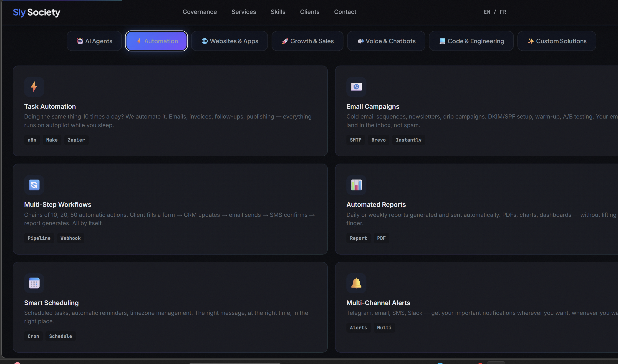Select the AI Agents category tab
The image size is (618, 364).
[x=94, y=41]
